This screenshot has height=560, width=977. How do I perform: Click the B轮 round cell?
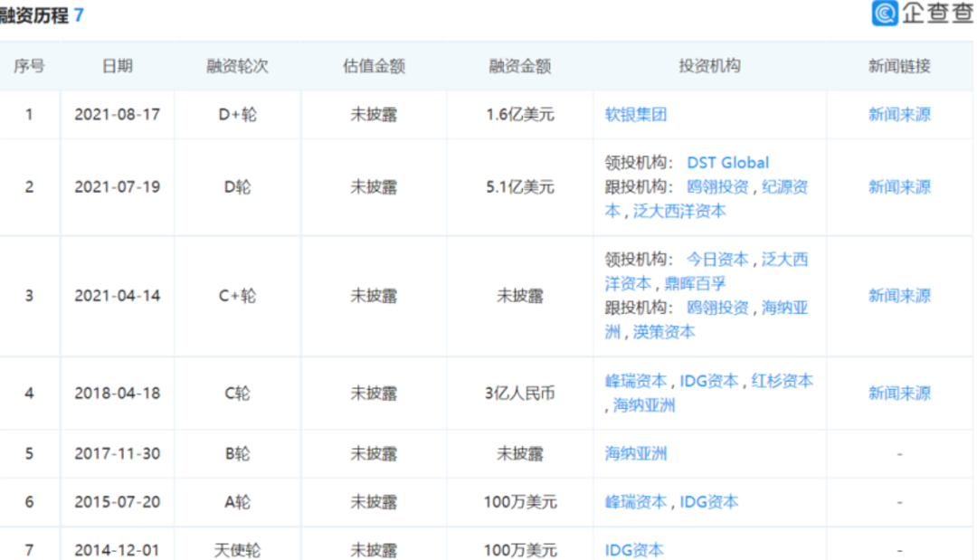pos(237,453)
